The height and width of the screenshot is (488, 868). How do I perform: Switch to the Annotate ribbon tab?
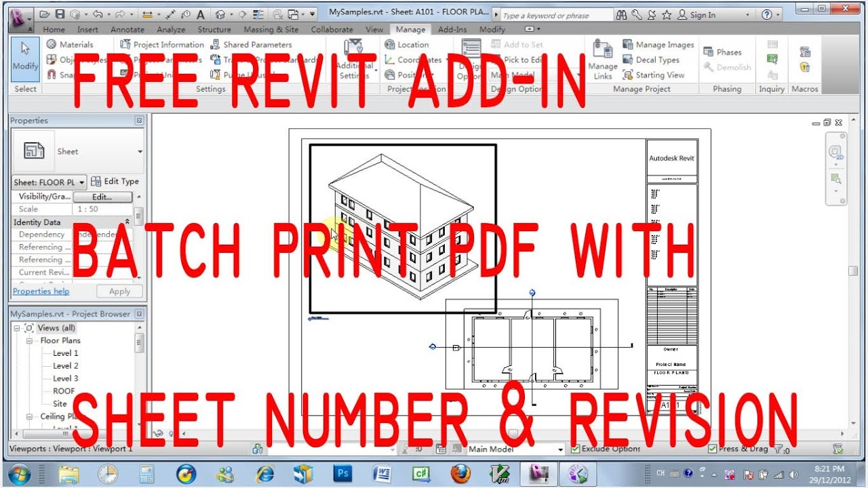(x=127, y=29)
